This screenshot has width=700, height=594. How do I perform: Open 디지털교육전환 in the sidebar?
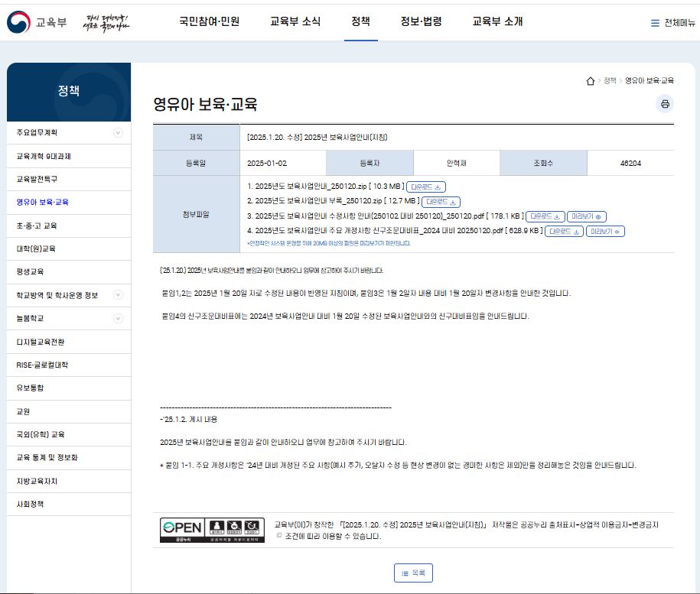point(42,342)
